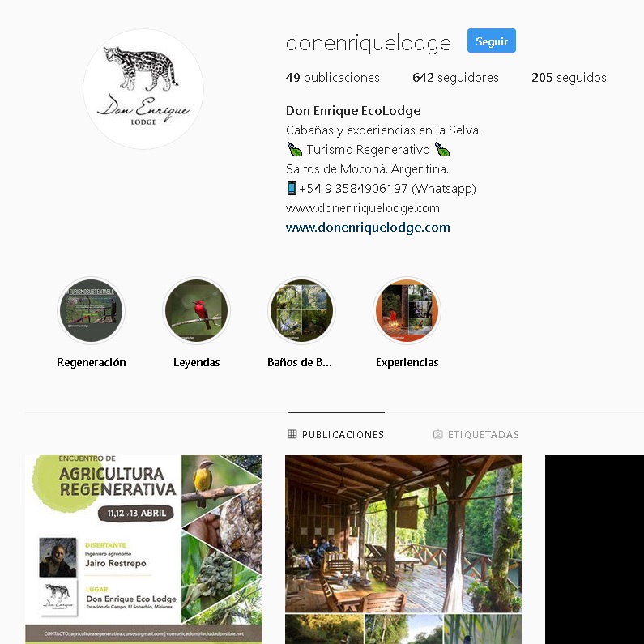Click the donenriquelodge username heading
Screen dimensions: 644x644
(369, 43)
